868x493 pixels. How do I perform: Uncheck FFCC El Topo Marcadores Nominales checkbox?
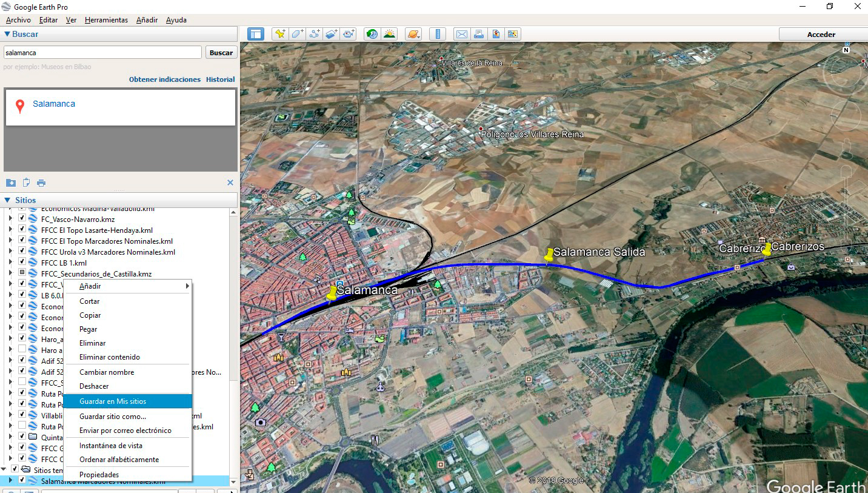[x=22, y=241]
